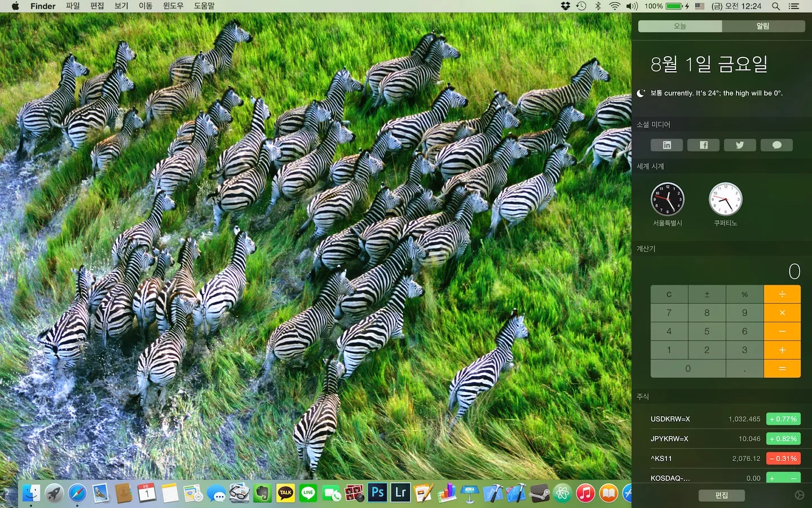Image resolution: width=812 pixels, height=508 pixels.
Task: Toggle the ^KS11 red change badge
Action: 783,458
